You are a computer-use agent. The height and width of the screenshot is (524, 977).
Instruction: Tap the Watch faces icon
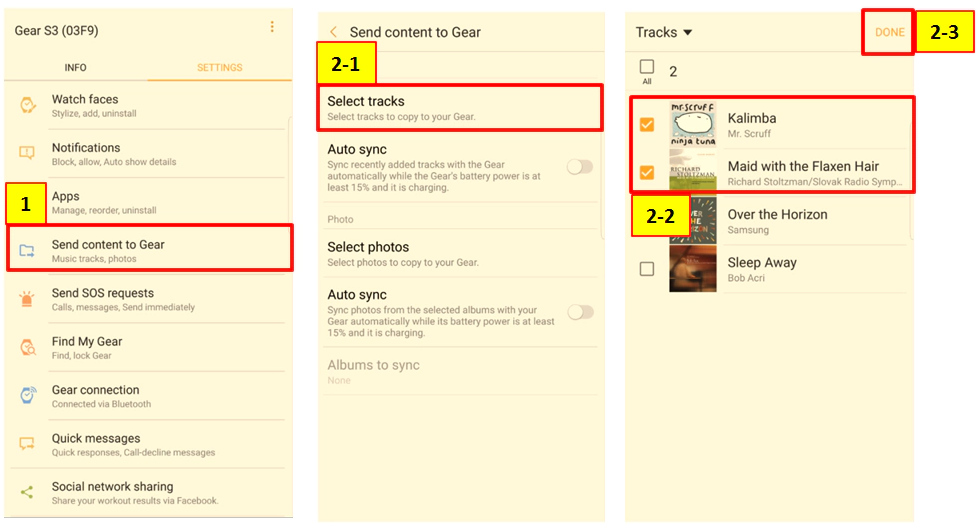[x=27, y=105]
